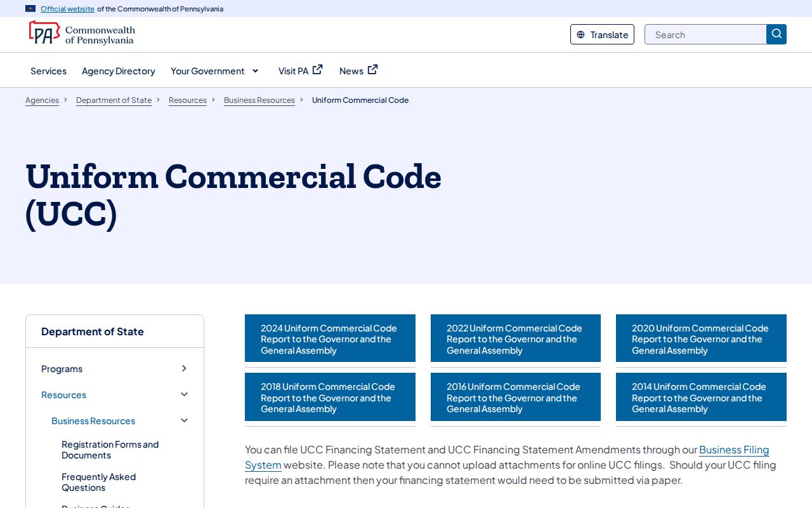
Task: Open the 2018 Uniform Commercial Code Report
Action: click(330, 397)
